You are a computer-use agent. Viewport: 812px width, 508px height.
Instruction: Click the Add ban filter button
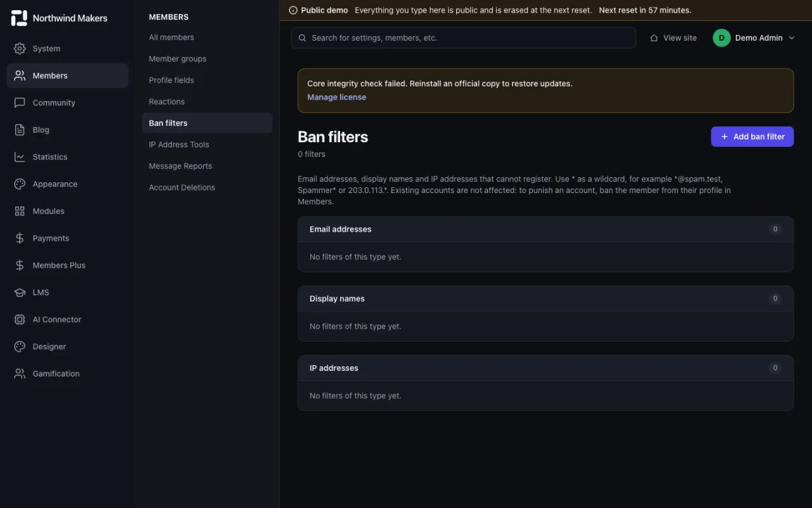click(x=752, y=137)
